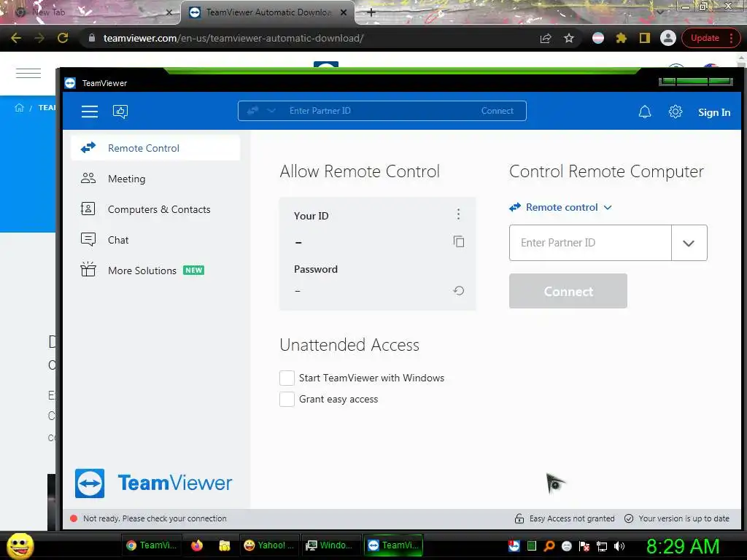Image resolution: width=747 pixels, height=560 pixels.
Task: Click 'Easy Access not granted' status text
Action: tap(572, 518)
